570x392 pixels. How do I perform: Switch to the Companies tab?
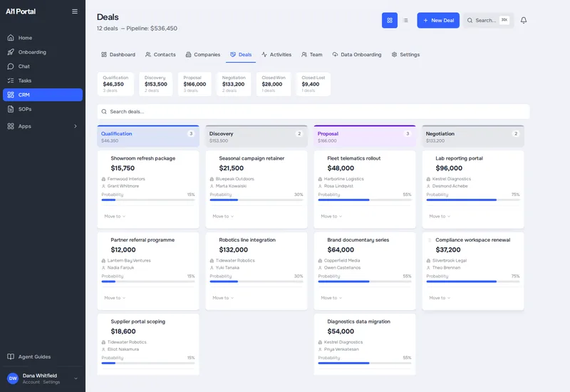203,55
